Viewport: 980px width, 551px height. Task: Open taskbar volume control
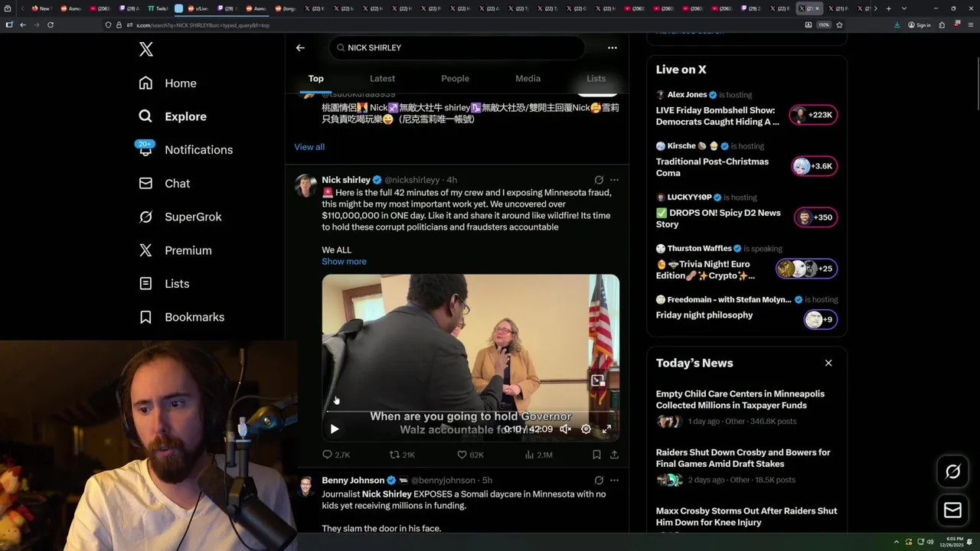[930, 542]
